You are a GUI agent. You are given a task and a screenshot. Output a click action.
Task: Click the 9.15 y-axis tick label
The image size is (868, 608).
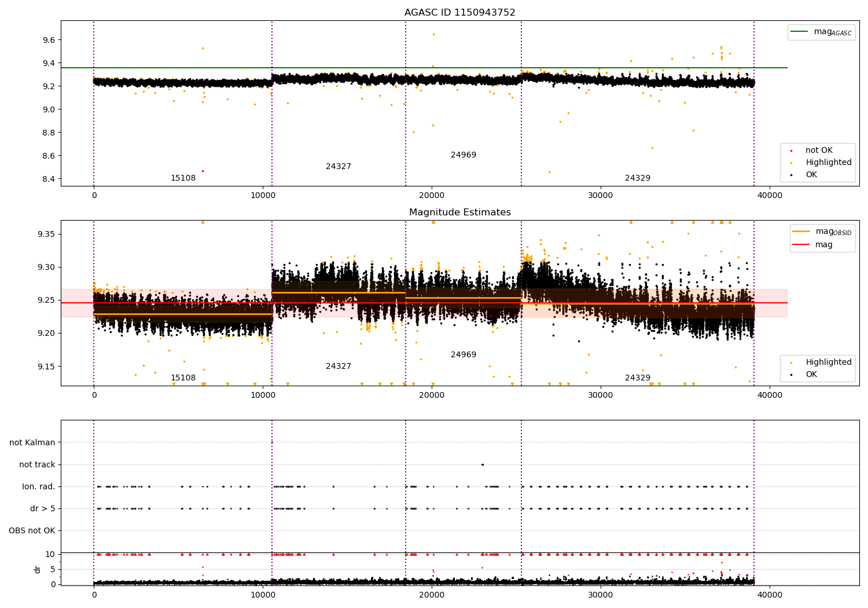46,367
